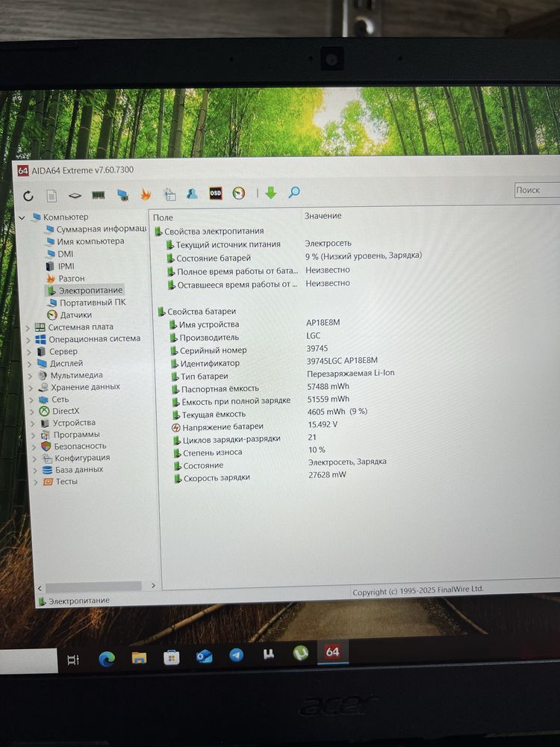Open the Report page icon
Screen dimensions: 560x747
point(52,195)
